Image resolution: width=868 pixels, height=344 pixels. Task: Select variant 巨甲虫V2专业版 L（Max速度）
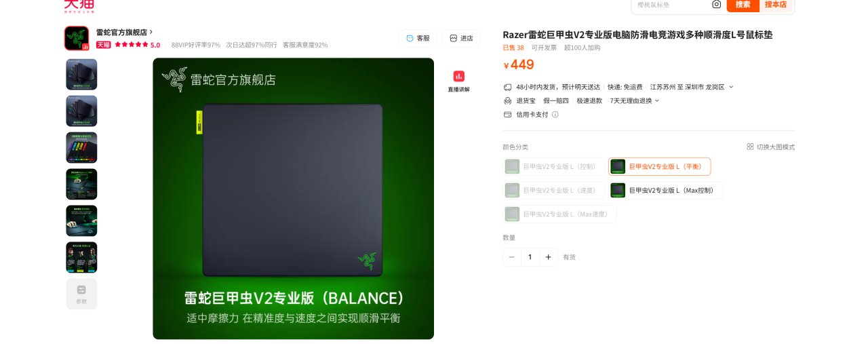(x=560, y=214)
